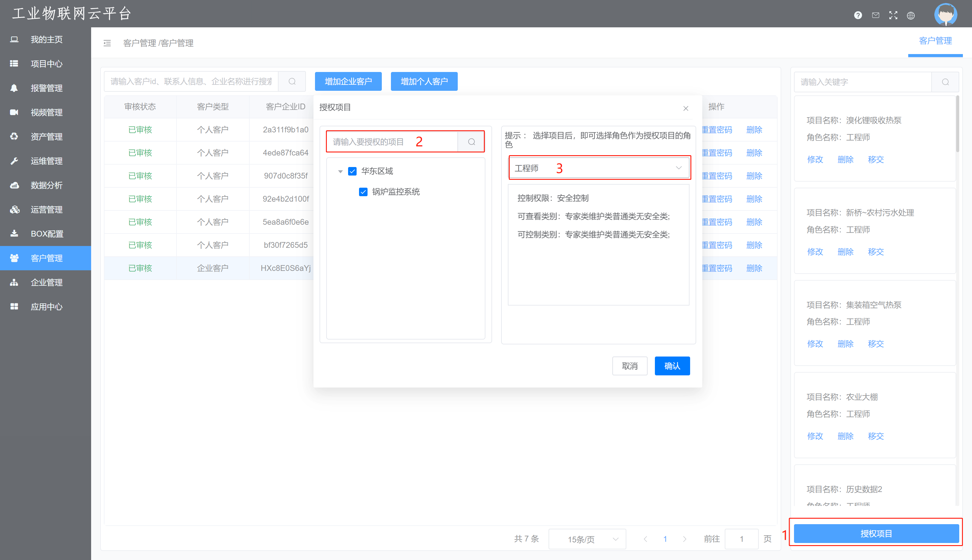Image resolution: width=972 pixels, height=560 pixels.
Task: Click the 增加个人客户 button
Action: click(424, 81)
